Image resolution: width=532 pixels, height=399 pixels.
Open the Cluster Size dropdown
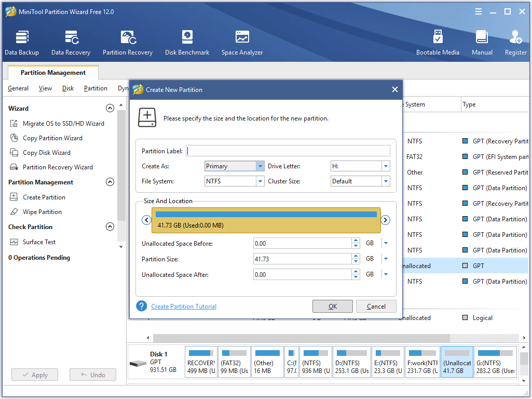point(386,181)
